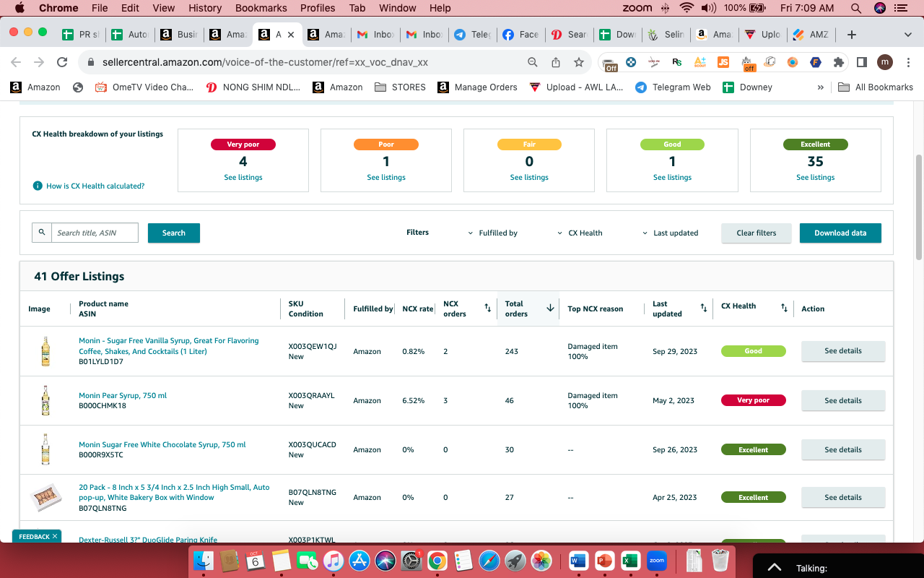Sort the table by Total orders

tap(550, 309)
